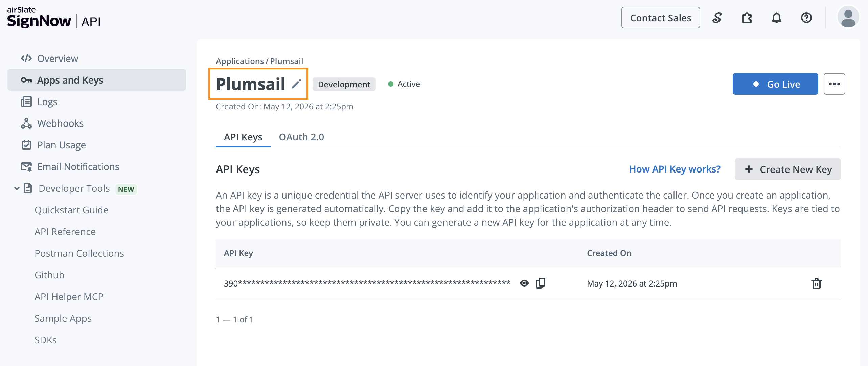Open API Reference in Developer Tools
Image resolution: width=868 pixels, height=366 pixels.
coord(65,232)
